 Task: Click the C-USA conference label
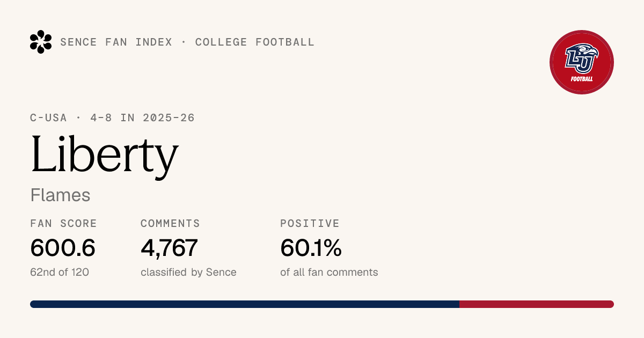49,117
